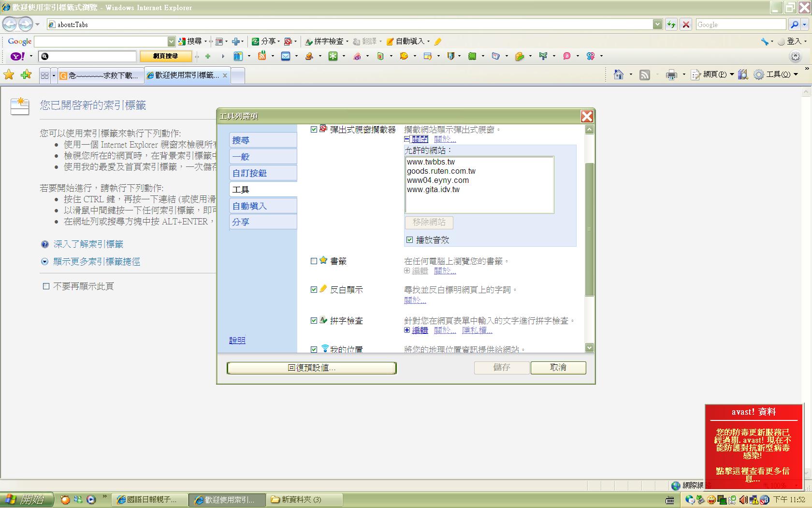This screenshot has width=812, height=508.
Task: Click 隱私權... link for spell check
Action: click(x=477, y=330)
